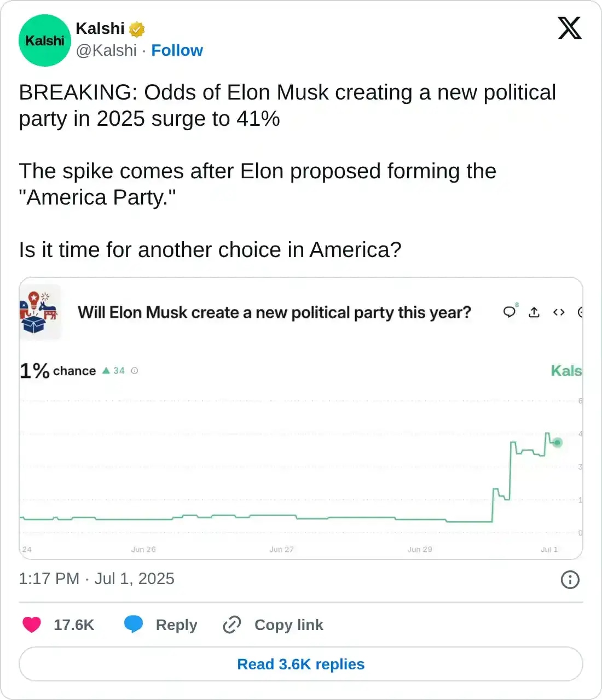Like the post with the heart icon
The height and width of the screenshot is (700, 602).
pyautogui.click(x=32, y=625)
